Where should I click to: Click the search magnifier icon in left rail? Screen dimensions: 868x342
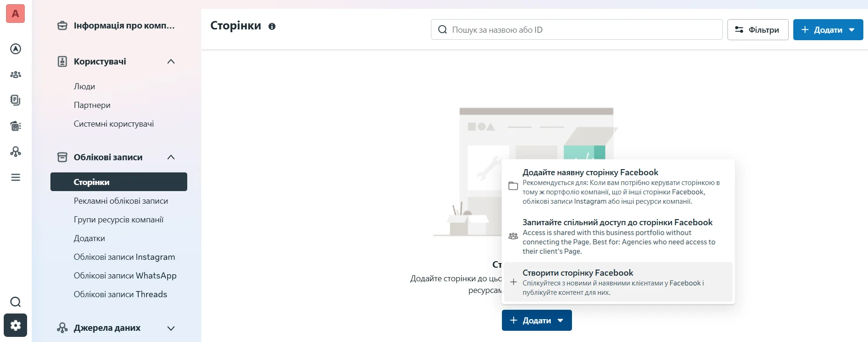[15, 302]
